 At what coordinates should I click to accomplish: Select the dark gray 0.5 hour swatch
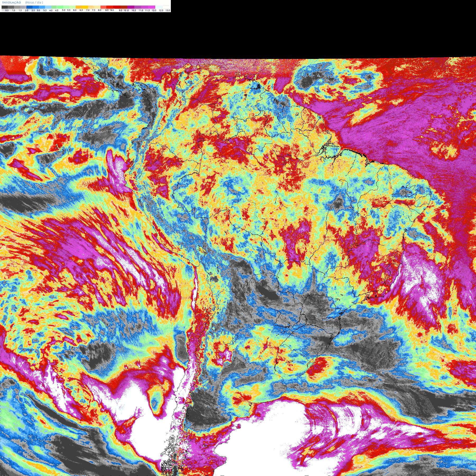(x=4, y=7)
